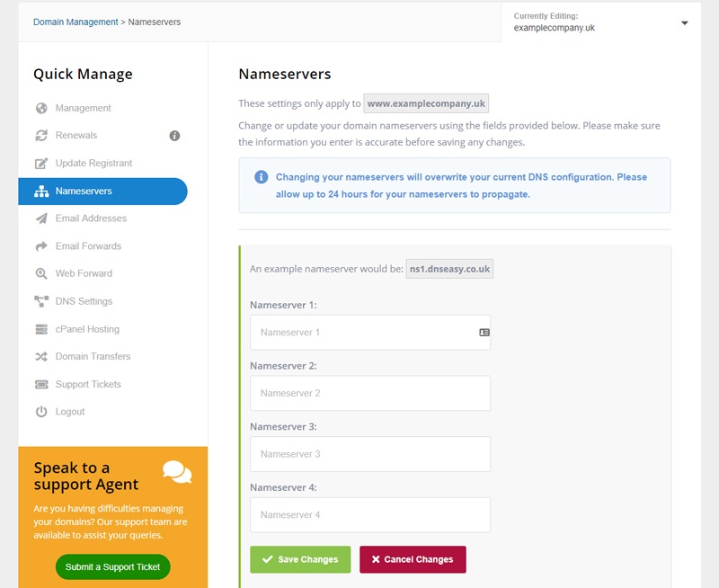
Task: Click the Nameservers breadcrumb text
Action: tap(155, 22)
